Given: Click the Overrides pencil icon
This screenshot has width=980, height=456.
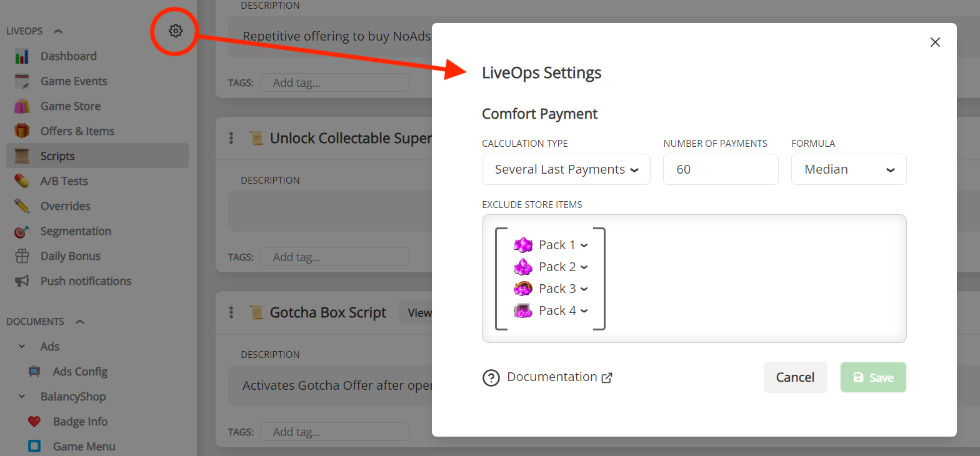Looking at the screenshot, I should pos(22,206).
